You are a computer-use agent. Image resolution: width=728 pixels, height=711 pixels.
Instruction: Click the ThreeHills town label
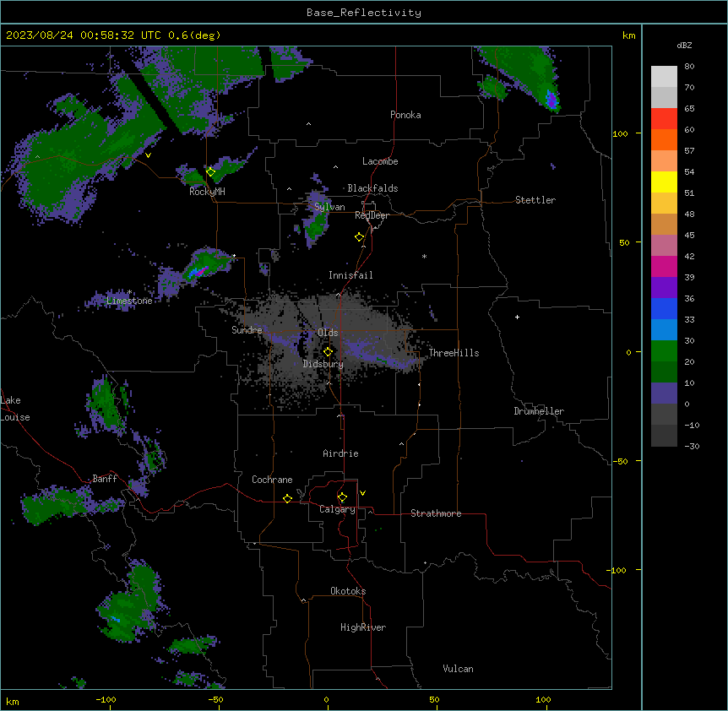click(x=454, y=353)
